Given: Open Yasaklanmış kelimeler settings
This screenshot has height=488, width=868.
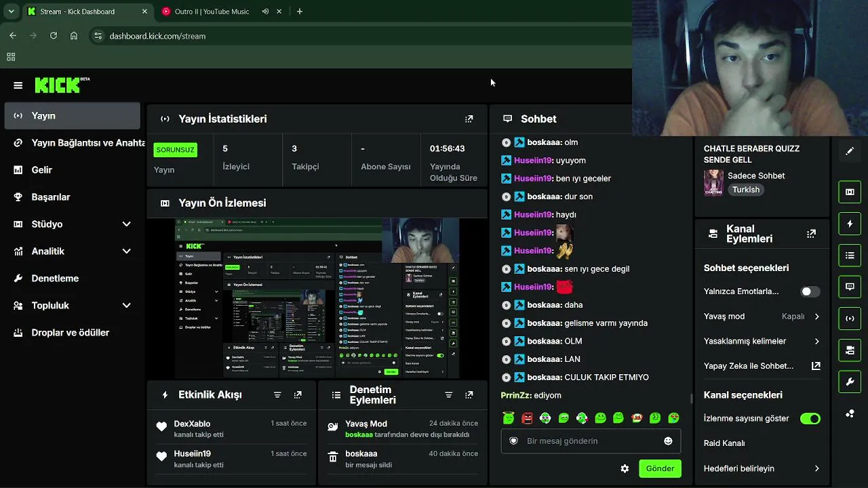Looking at the screenshot, I should (762, 341).
